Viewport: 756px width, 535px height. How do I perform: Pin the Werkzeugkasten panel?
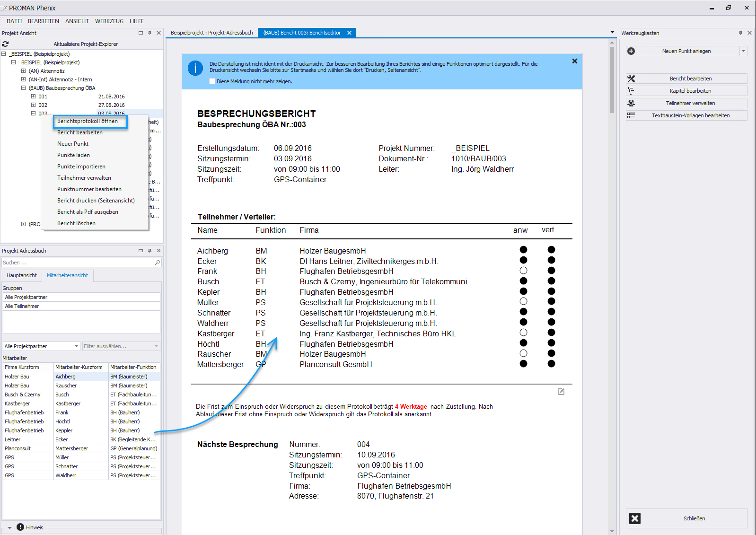[x=740, y=33]
